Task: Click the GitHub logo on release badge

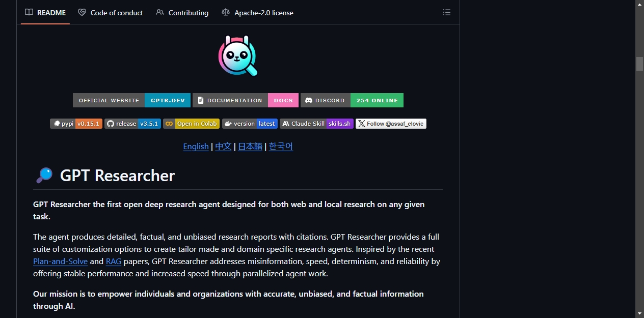Action: coord(111,124)
